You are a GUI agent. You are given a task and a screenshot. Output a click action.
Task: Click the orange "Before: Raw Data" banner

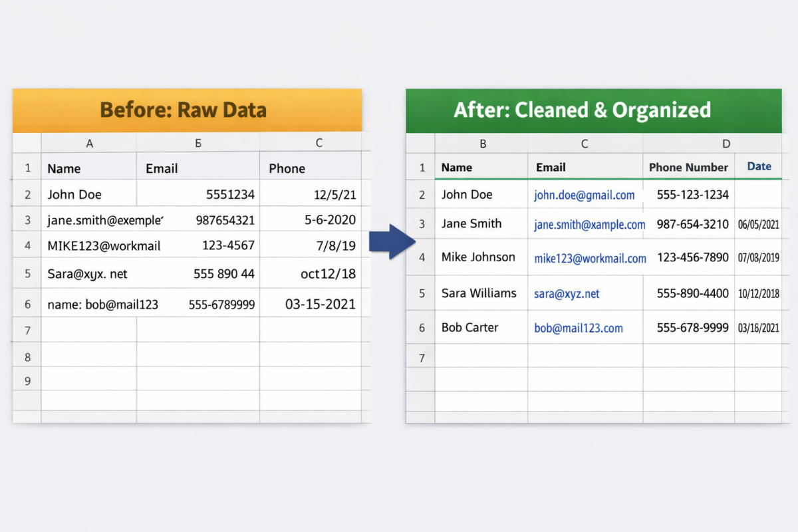tap(187, 110)
